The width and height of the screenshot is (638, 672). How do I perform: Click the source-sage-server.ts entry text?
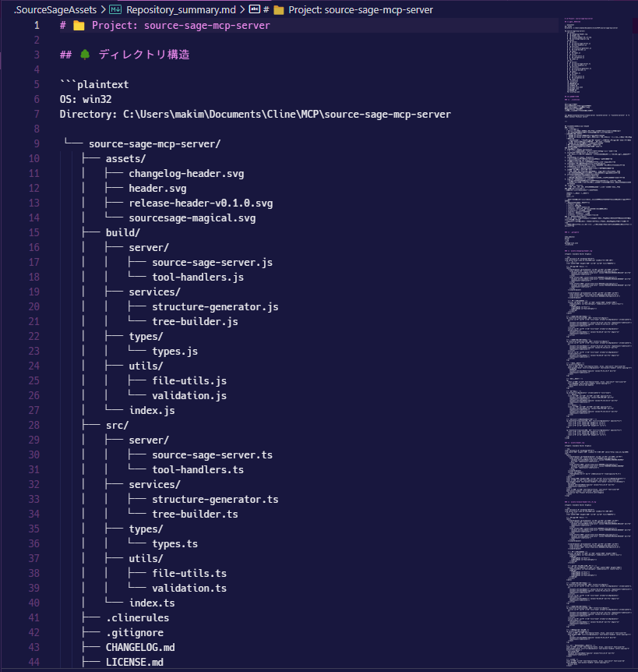212,455
